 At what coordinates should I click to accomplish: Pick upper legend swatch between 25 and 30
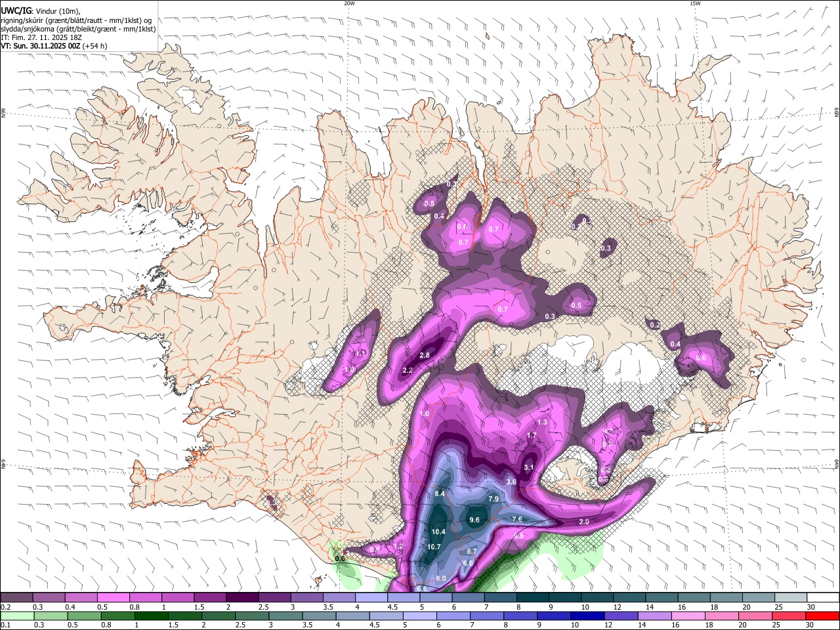791,597
